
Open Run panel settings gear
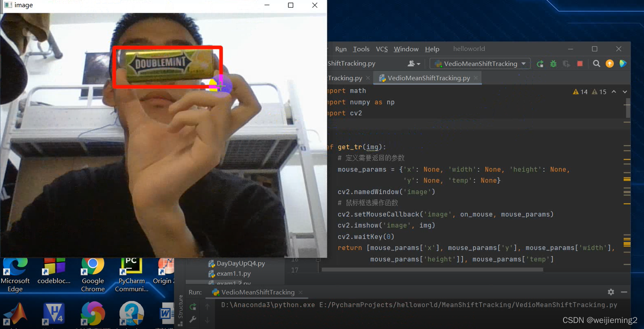611,292
